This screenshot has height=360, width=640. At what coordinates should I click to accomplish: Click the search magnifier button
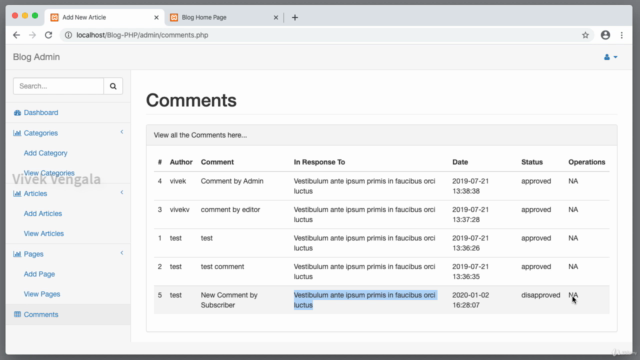coord(113,86)
